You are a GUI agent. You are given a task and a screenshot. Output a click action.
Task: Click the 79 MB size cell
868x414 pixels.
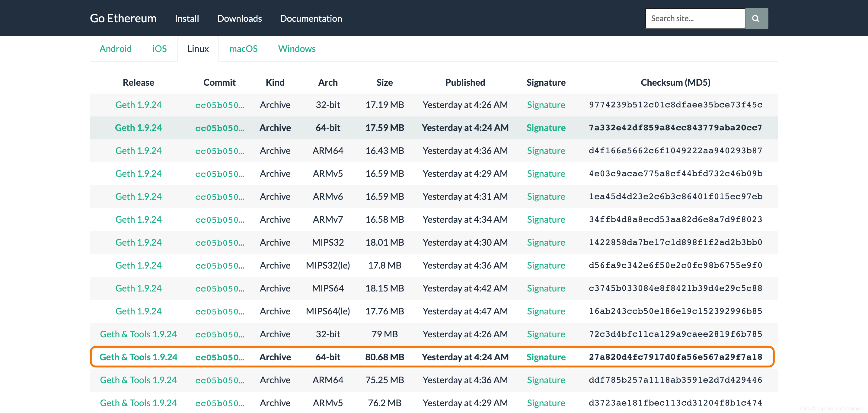coord(385,334)
